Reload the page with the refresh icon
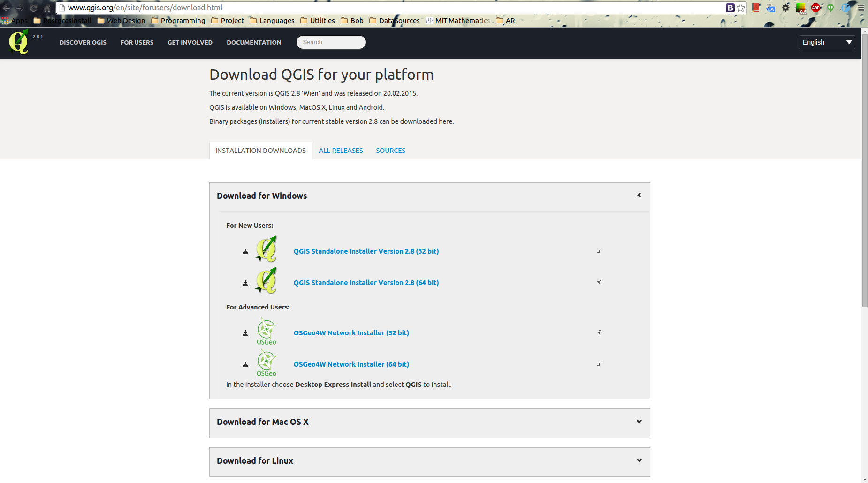Viewport: 868px width, 483px height. tap(33, 8)
